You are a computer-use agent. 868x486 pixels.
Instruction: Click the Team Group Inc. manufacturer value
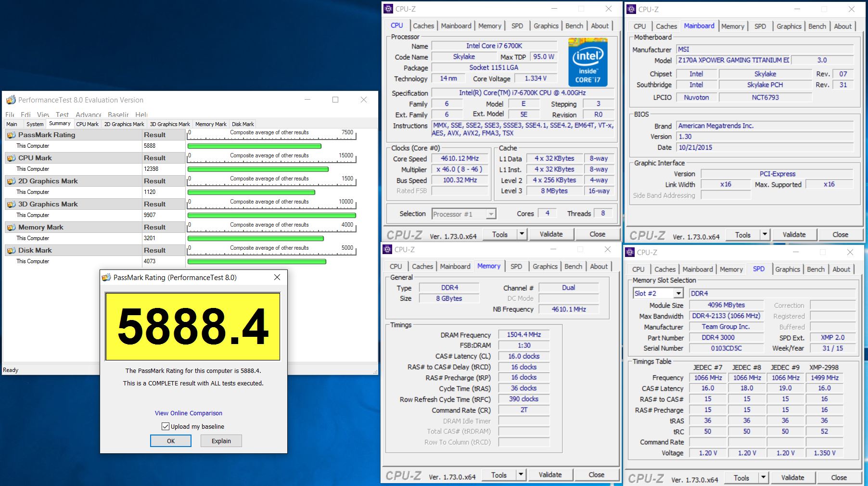727,327
